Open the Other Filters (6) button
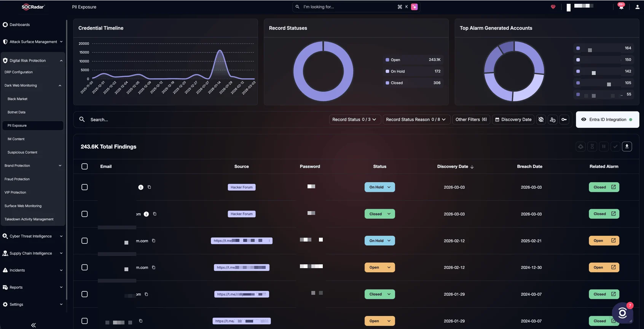This screenshot has height=329, width=644. tap(471, 119)
